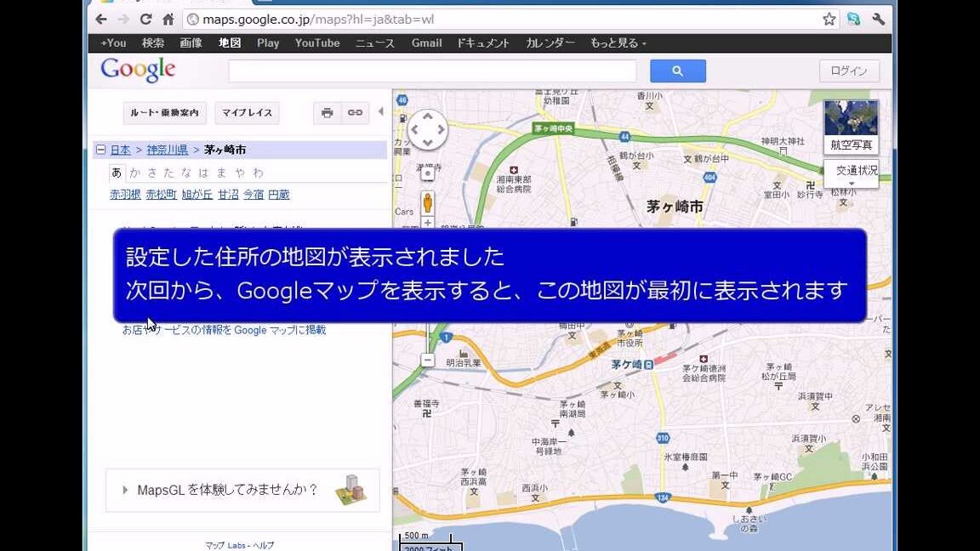This screenshot has width=980, height=551.
Task: Open お店やサービスの情報を Google マップに掲載 link
Action: point(224,330)
